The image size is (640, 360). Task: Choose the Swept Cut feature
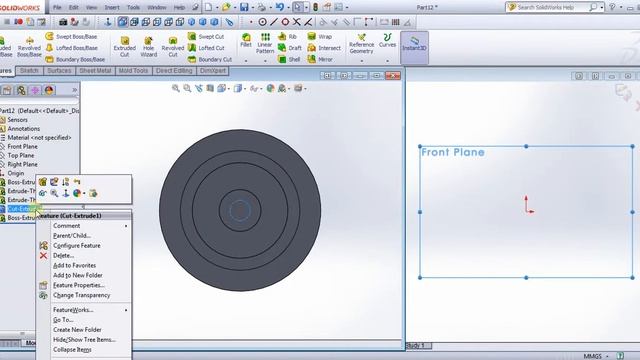(206, 37)
